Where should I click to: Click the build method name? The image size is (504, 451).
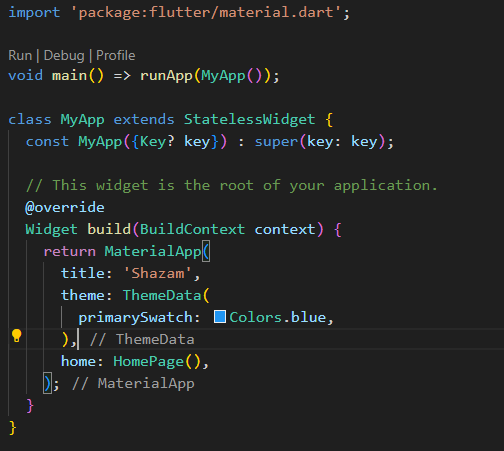[109, 229]
